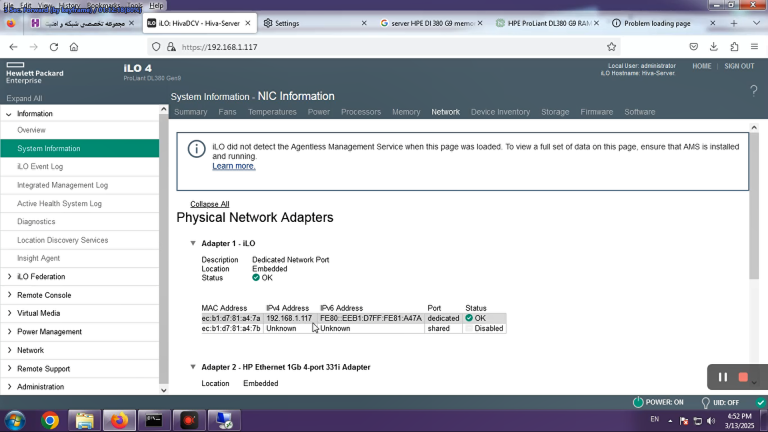Screen dimensions: 768x432
Task: Click the Save to Pocket icon
Action: point(694,47)
